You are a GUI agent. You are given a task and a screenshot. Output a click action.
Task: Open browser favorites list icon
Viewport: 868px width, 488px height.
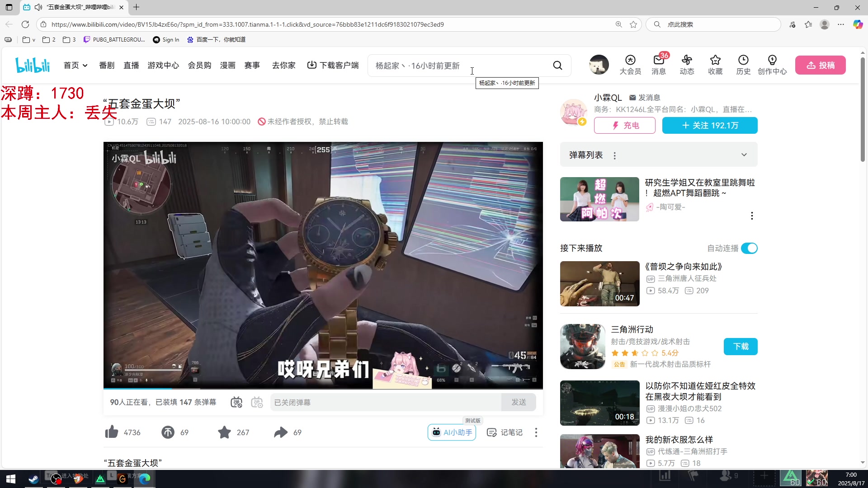[808, 24]
